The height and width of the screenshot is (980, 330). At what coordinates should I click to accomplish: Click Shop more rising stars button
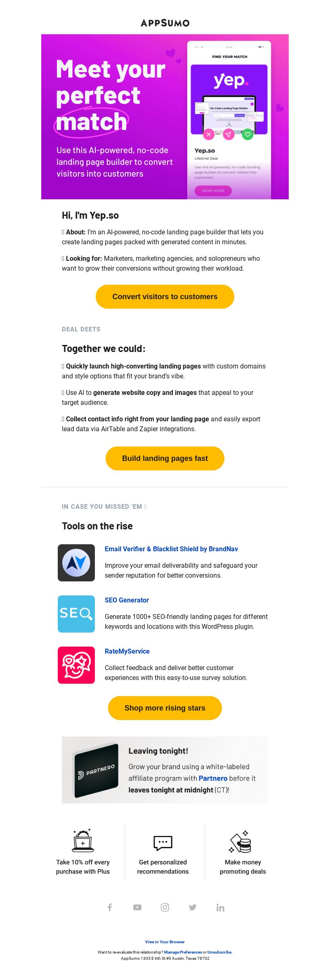tap(165, 708)
